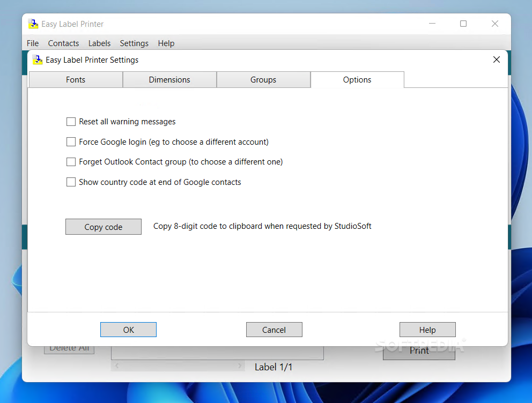Dismiss the dialog with the Cancel button
Screen dimensions: 532x403
pyautogui.click(x=274, y=330)
